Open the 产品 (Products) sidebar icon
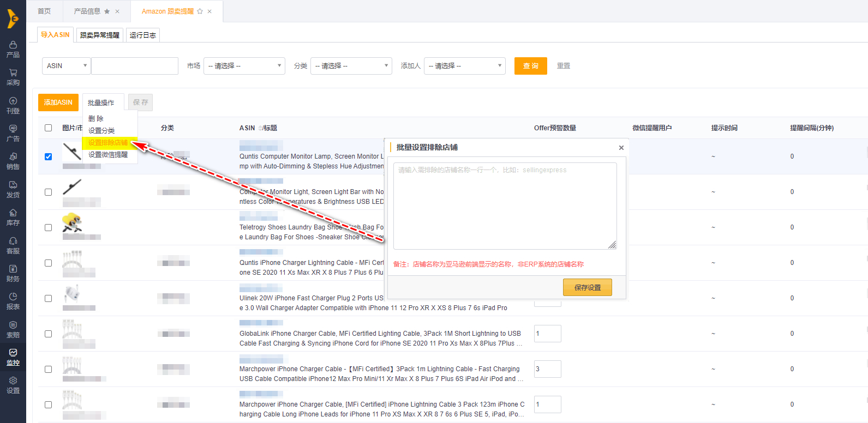The height and width of the screenshot is (423, 868). point(13,49)
